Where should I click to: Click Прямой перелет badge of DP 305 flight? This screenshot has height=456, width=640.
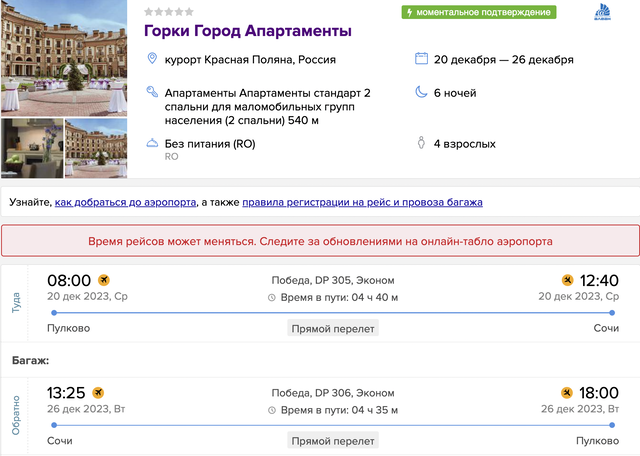coord(333,329)
